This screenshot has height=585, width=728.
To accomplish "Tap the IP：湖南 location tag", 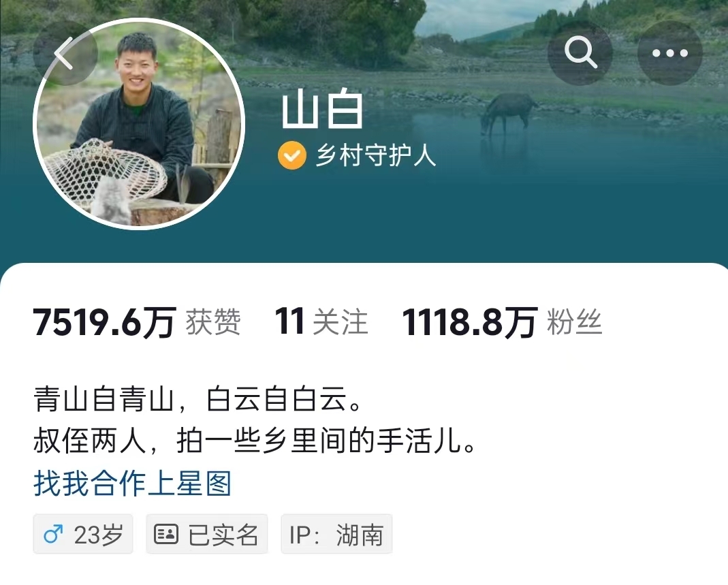I will (x=336, y=534).
